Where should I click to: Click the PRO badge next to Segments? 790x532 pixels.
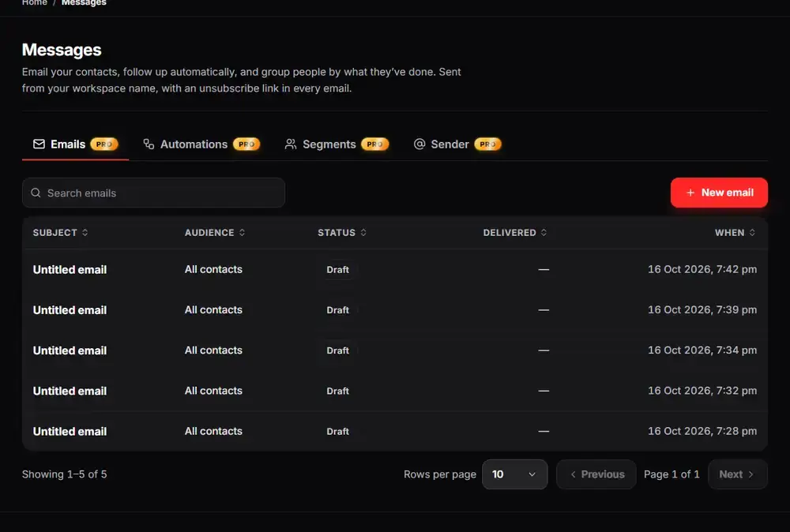[374, 144]
